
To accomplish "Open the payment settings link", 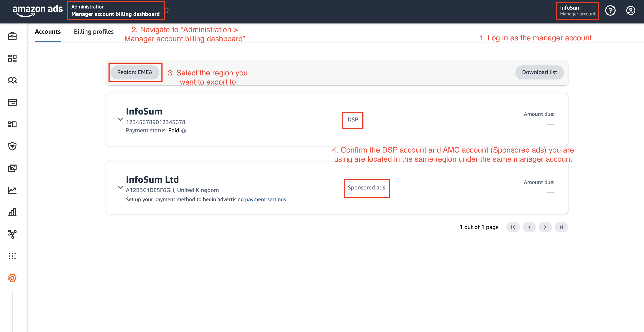I will [265, 199].
